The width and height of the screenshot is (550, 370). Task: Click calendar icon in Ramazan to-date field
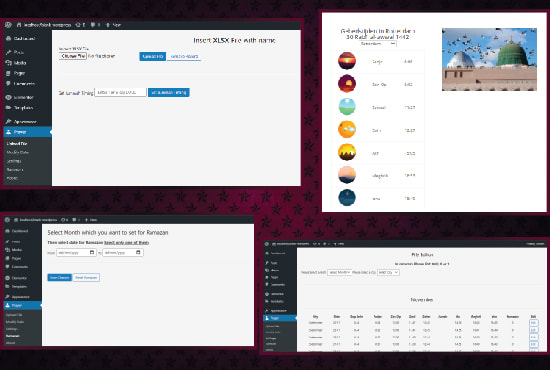tap(138, 252)
